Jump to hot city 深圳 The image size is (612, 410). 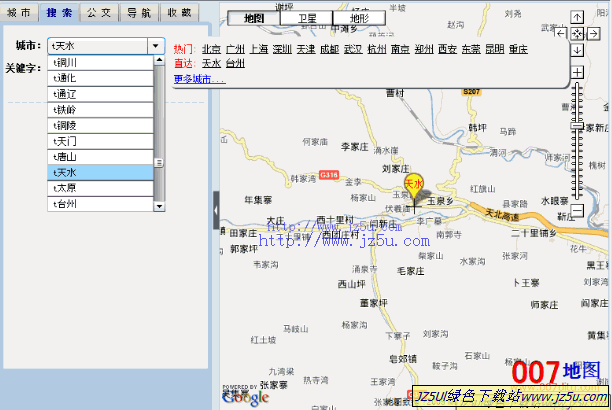coord(282,49)
